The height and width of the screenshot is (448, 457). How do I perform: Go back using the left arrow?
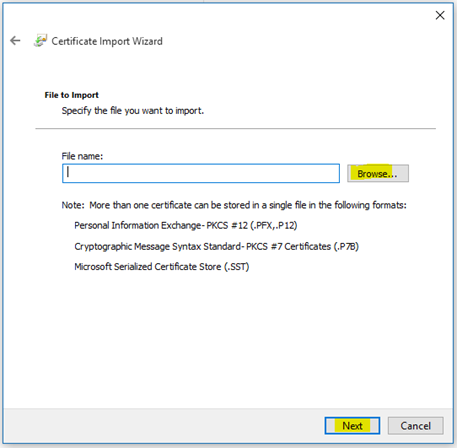[15, 41]
